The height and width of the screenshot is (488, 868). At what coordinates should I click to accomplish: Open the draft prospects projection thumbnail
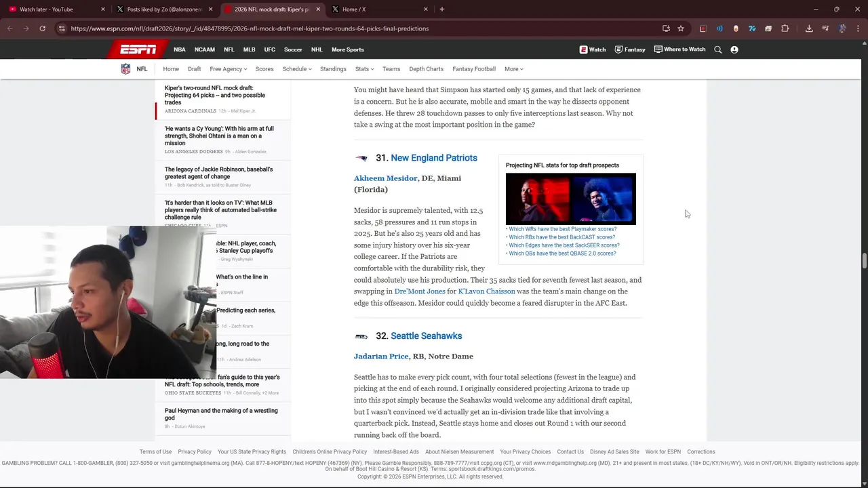tap(571, 199)
